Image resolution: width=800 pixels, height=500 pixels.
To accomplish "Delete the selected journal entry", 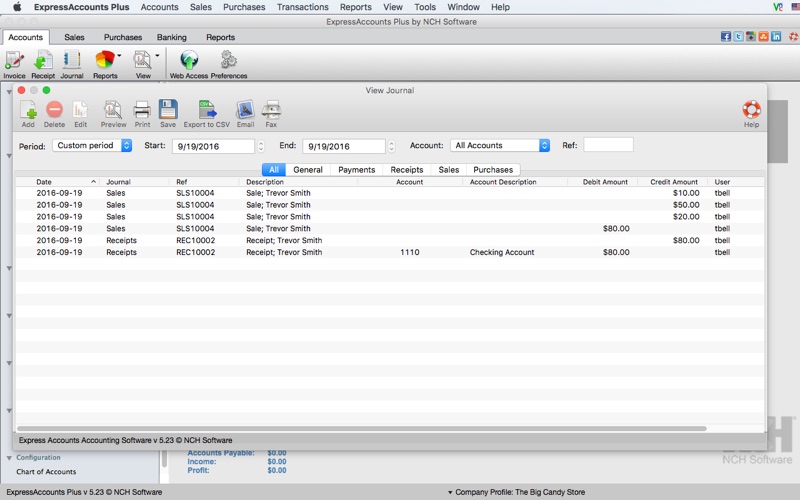I will point(54,113).
